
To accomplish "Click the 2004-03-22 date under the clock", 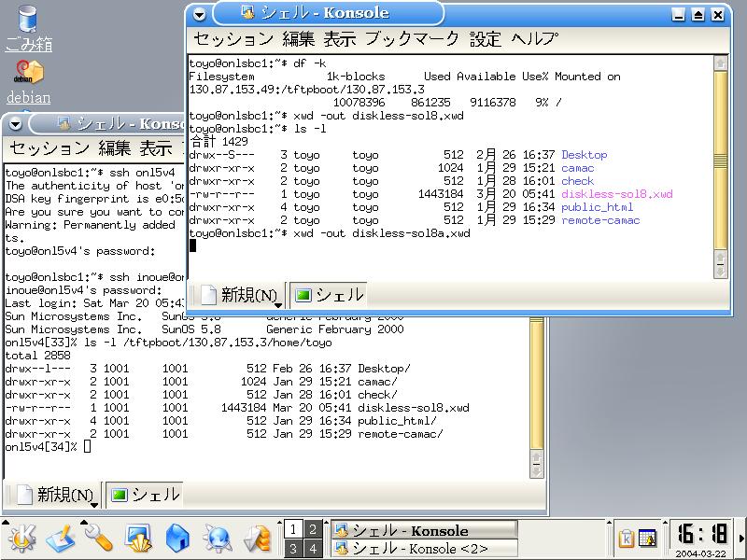I will pyautogui.click(x=700, y=553).
